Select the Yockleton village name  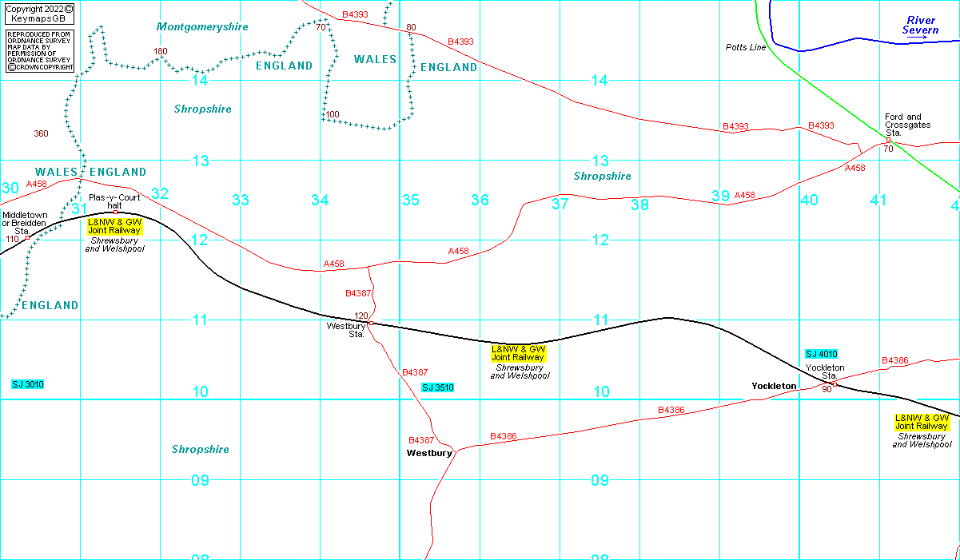coord(774,386)
